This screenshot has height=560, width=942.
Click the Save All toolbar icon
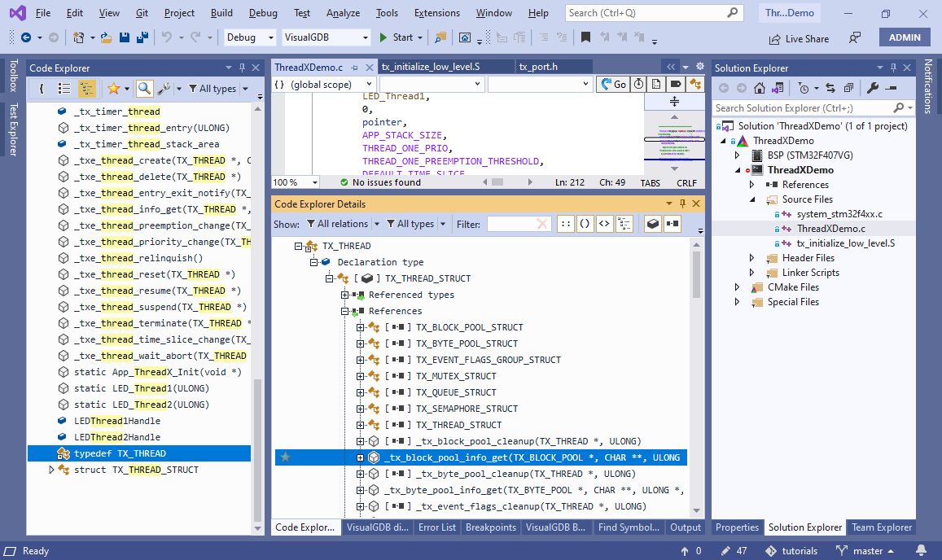coord(142,37)
